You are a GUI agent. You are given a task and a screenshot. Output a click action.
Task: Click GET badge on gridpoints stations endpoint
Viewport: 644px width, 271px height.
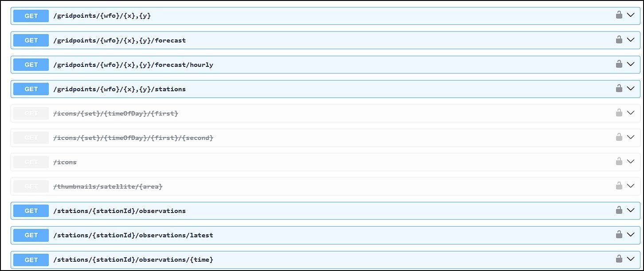31,89
